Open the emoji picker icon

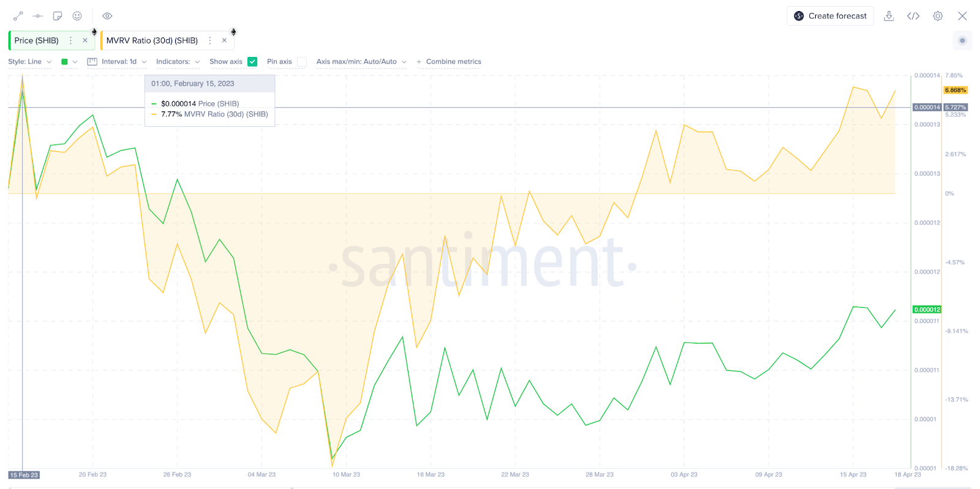pos(77,16)
